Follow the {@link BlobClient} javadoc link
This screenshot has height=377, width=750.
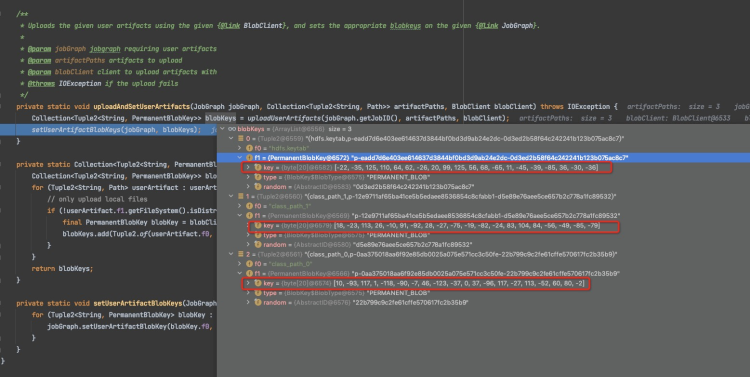click(x=253, y=26)
